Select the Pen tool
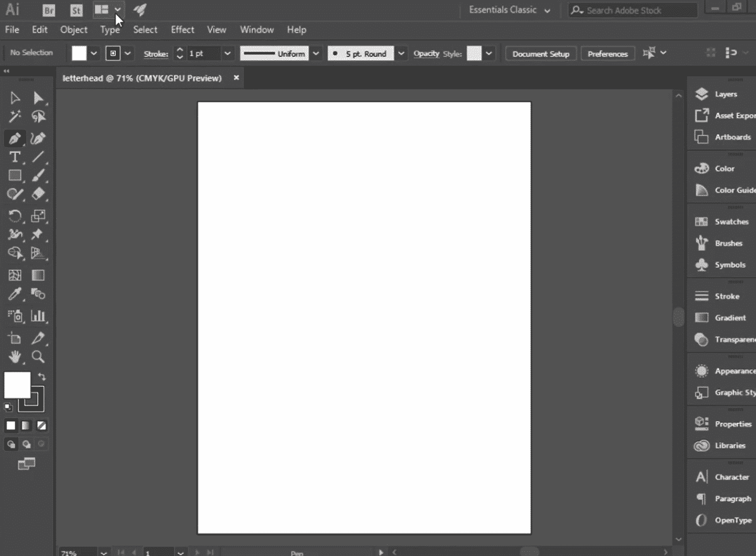This screenshot has width=756, height=556. 15,138
